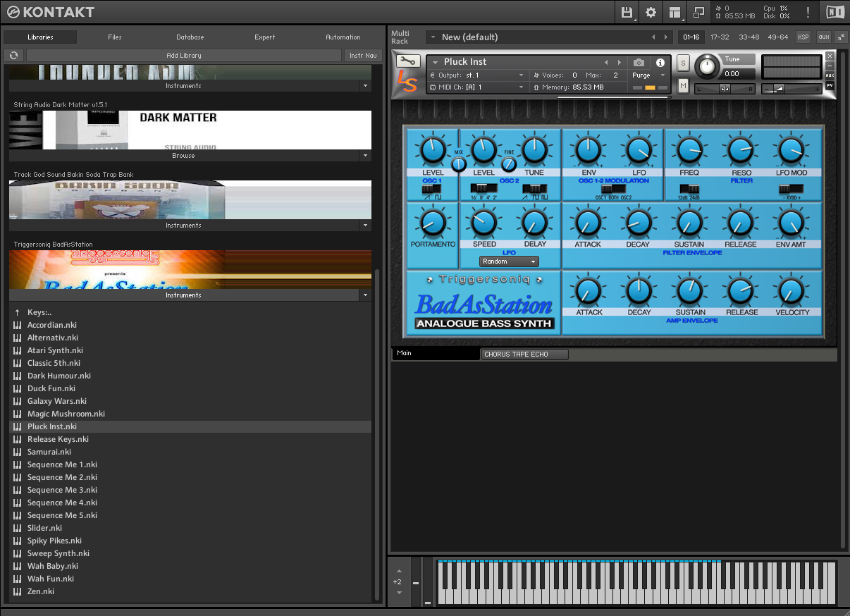850x616 pixels.
Task: Expand the Bakin Soda Trap Bank Instruments dropdown
Action: (365, 226)
